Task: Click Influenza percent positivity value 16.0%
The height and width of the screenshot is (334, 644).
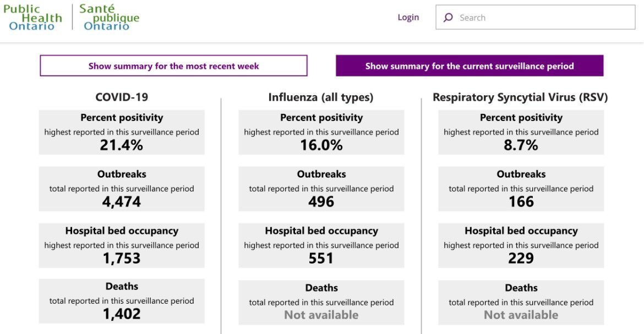Action: click(x=321, y=145)
